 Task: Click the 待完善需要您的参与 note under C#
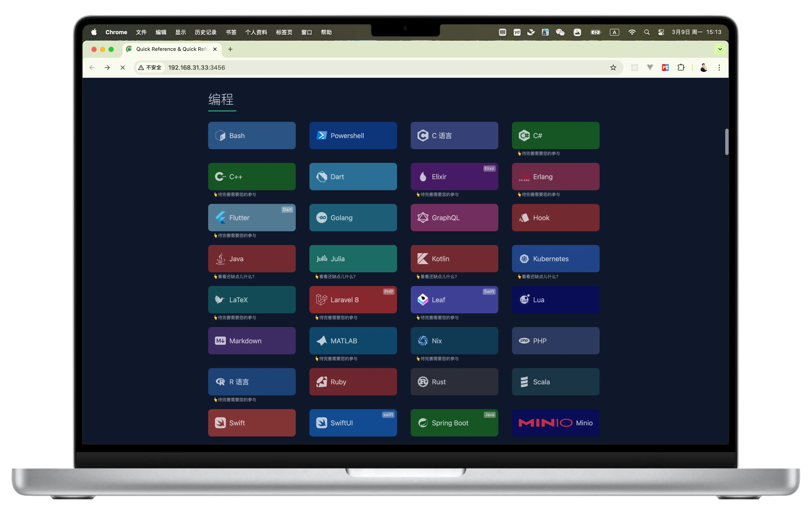[x=539, y=153]
